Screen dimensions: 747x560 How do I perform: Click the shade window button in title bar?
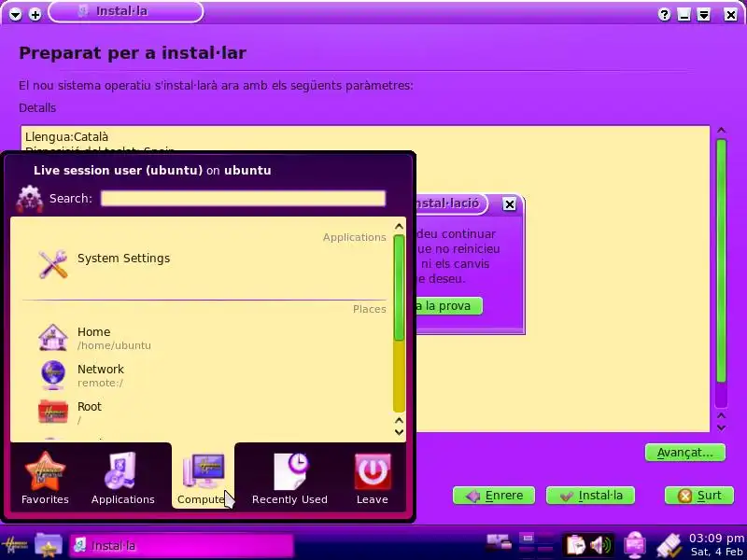(x=704, y=14)
